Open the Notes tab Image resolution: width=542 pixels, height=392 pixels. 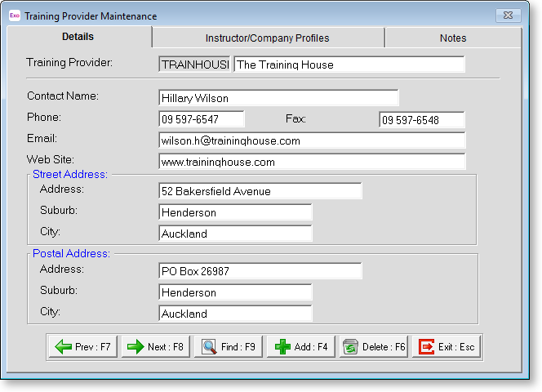pos(452,38)
